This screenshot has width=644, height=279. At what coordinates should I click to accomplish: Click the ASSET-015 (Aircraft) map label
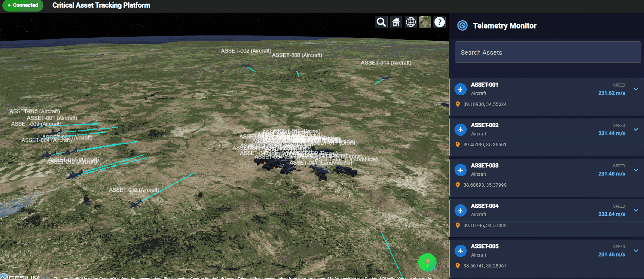35,111
